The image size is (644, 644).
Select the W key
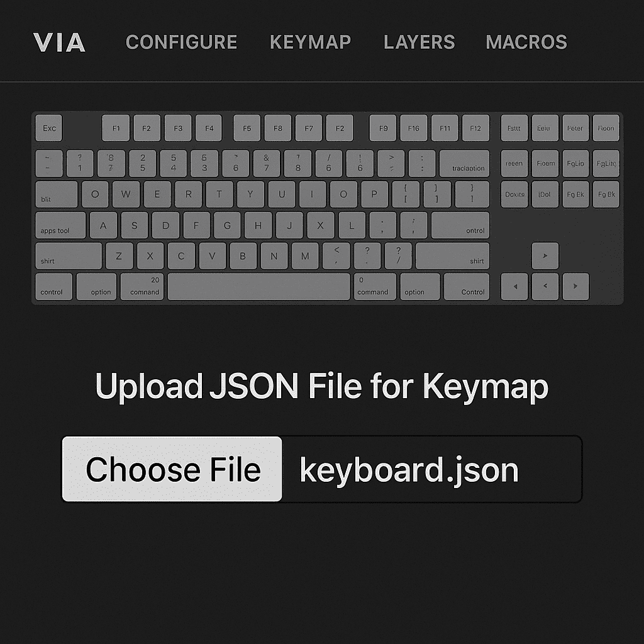[126, 194]
